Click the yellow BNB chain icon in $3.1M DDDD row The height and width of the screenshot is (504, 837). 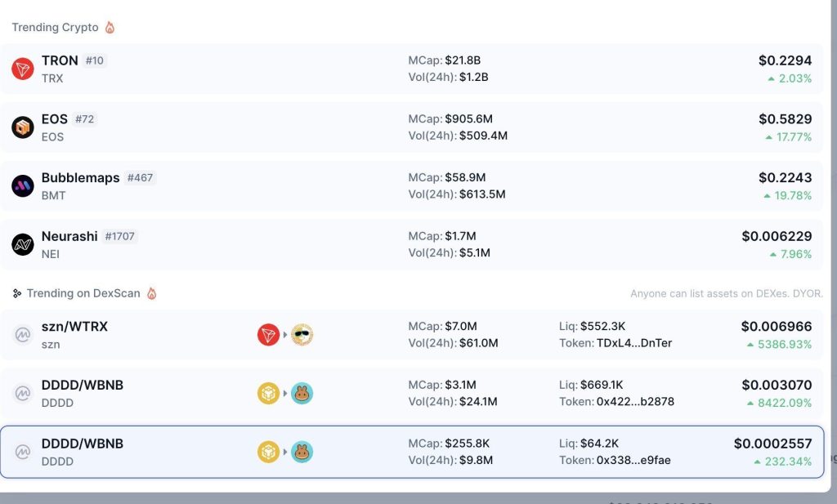268,394
